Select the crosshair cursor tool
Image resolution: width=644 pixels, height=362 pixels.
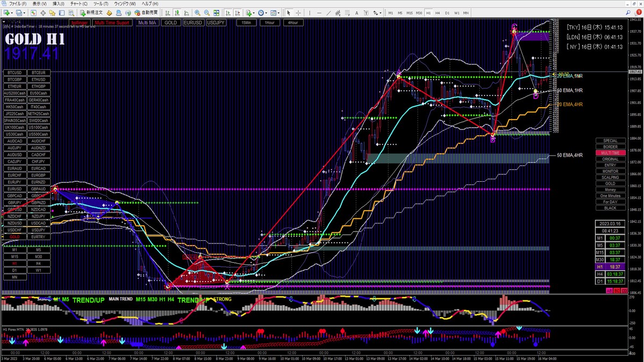coord(298,12)
